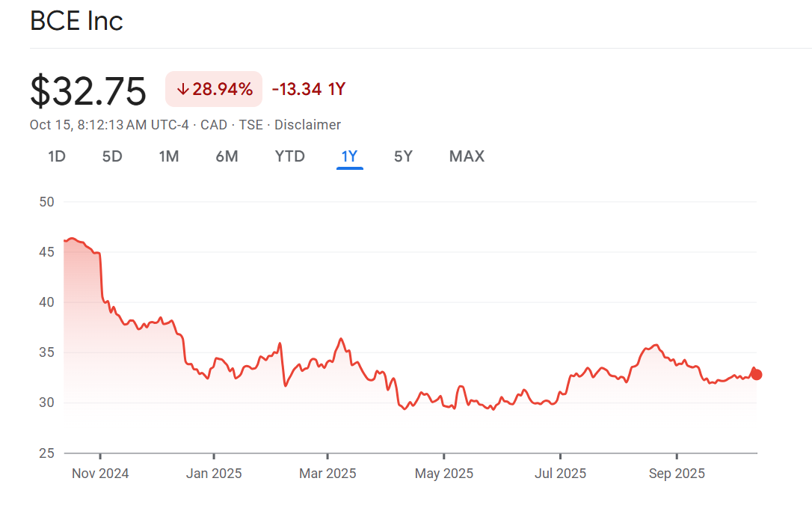The height and width of the screenshot is (505, 812).
Task: Click the Jul 2025 axis label
Action: (560, 474)
